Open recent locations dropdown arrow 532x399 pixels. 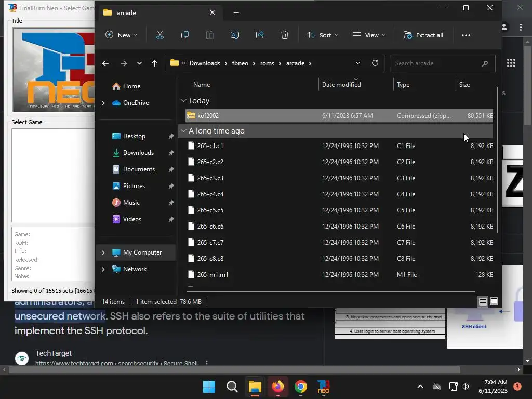click(x=139, y=63)
